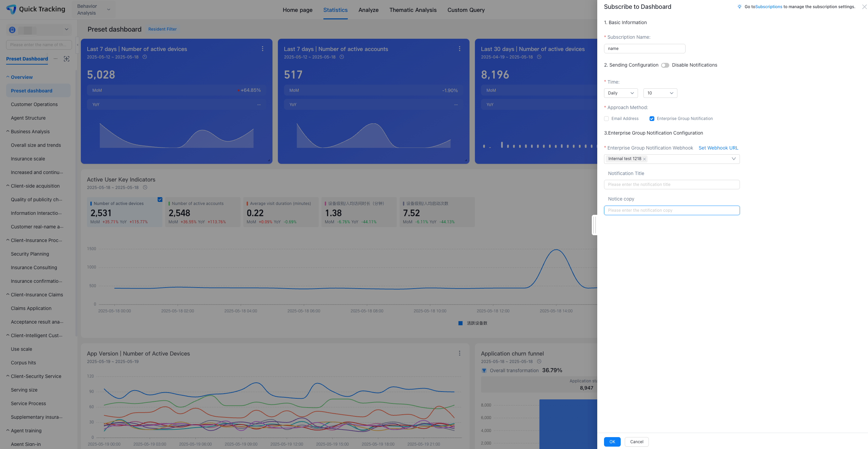Click clock icon under Active User Key Indicators

click(x=145, y=187)
